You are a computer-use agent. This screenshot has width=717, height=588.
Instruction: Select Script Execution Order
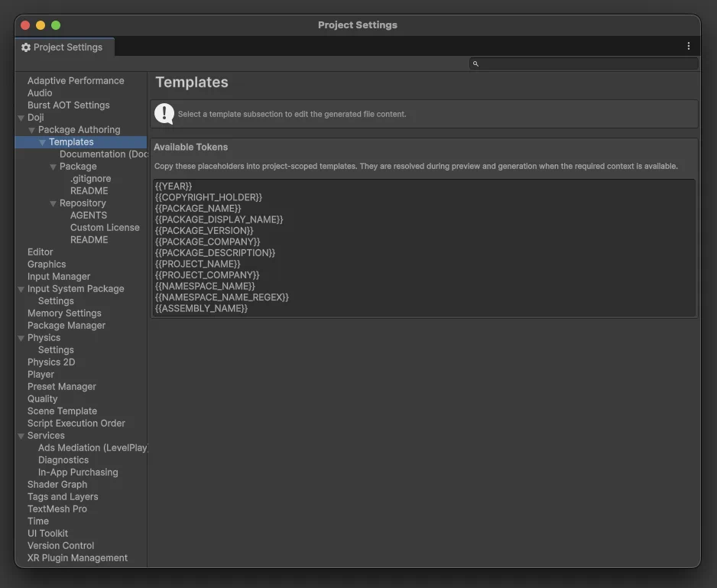pos(76,424)
